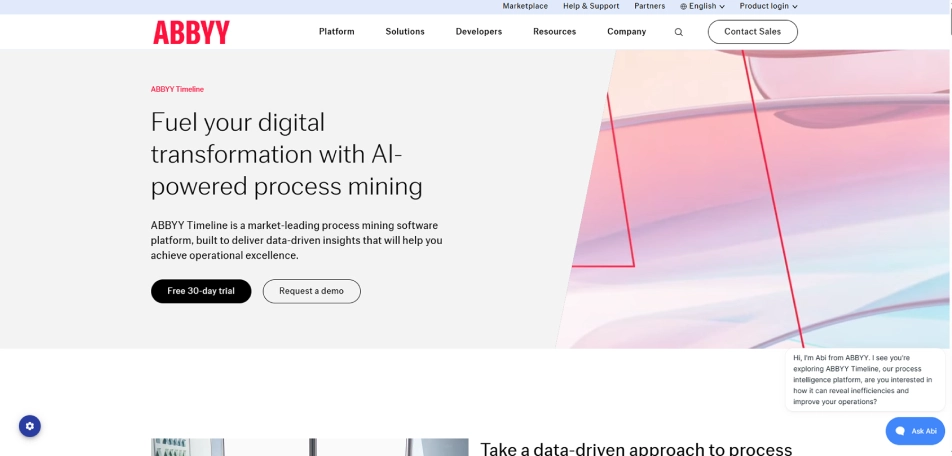Open the search magnifier icon

(x=679, y=32)
